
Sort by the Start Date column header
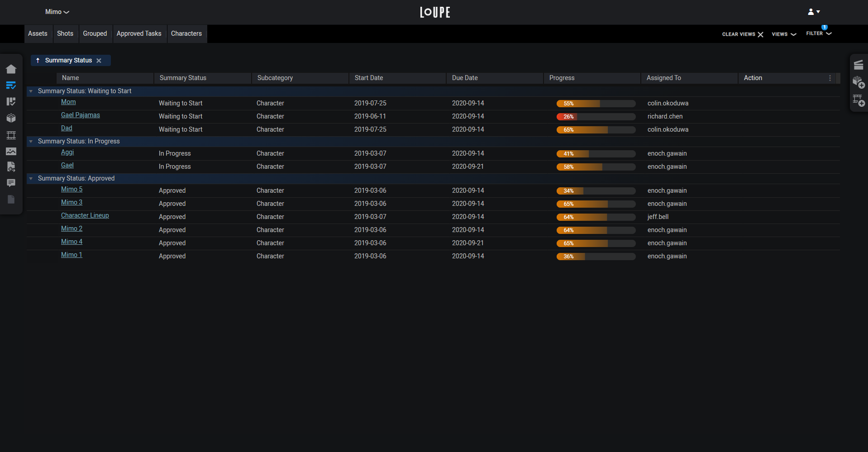(397, 78)
